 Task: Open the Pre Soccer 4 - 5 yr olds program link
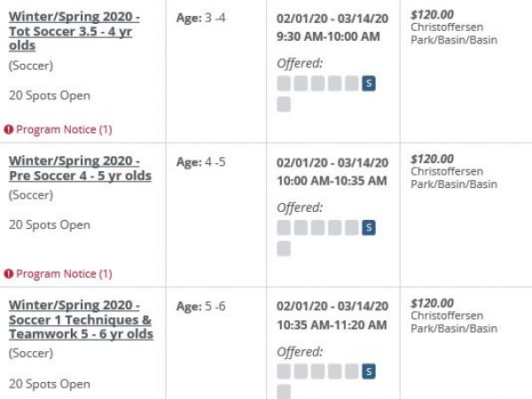coord(80,168)
